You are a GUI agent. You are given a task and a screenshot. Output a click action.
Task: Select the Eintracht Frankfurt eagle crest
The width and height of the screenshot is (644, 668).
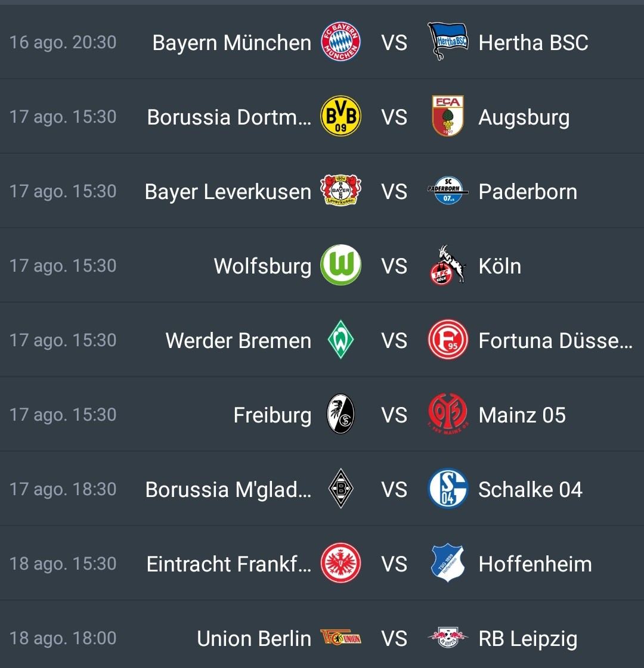pos(340,563)
